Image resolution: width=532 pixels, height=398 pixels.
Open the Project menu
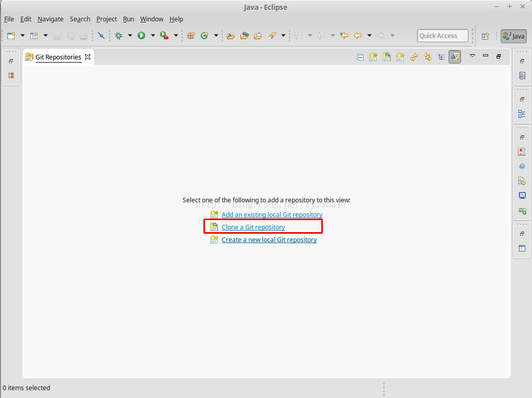pyautogui.click(x=106, y=19)
